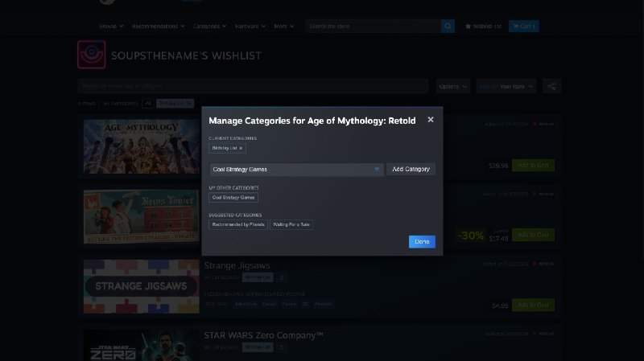Open the News Tower game thumbnail
The width and height of the screenshot is (644, 361).
pyautogui.click(x=142, y=216)
